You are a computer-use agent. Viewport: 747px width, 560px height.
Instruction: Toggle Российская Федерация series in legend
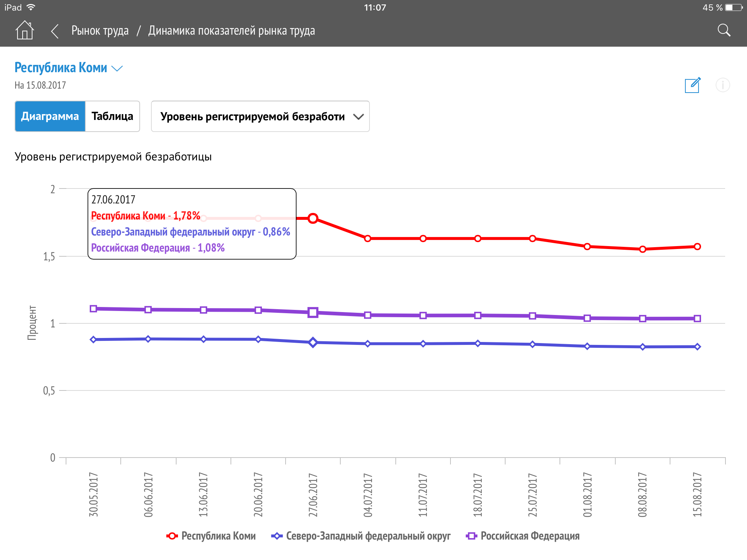point(530,536)
